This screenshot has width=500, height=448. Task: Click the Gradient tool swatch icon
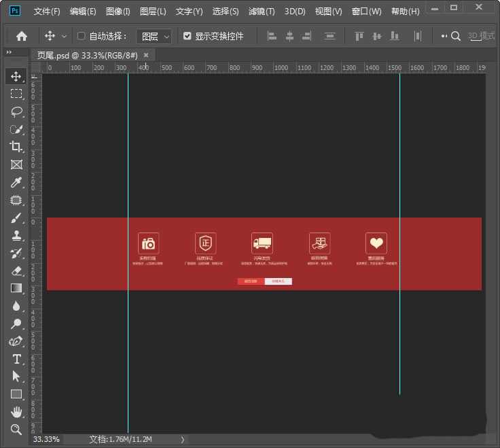tap(16, 288)
